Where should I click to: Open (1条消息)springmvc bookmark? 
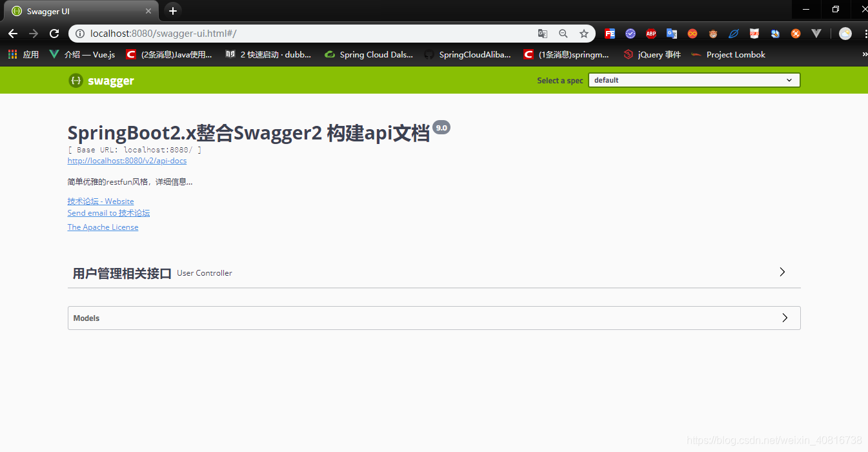[x=567, y=55]
